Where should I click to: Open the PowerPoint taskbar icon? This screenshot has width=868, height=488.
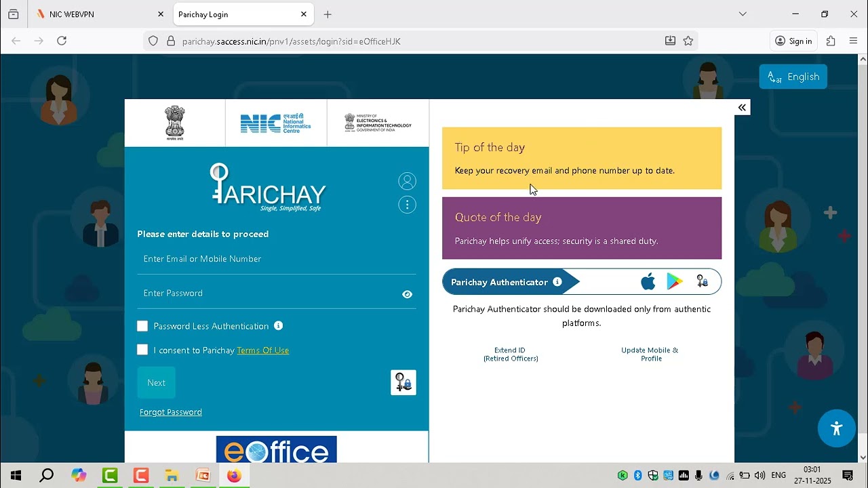203,476
